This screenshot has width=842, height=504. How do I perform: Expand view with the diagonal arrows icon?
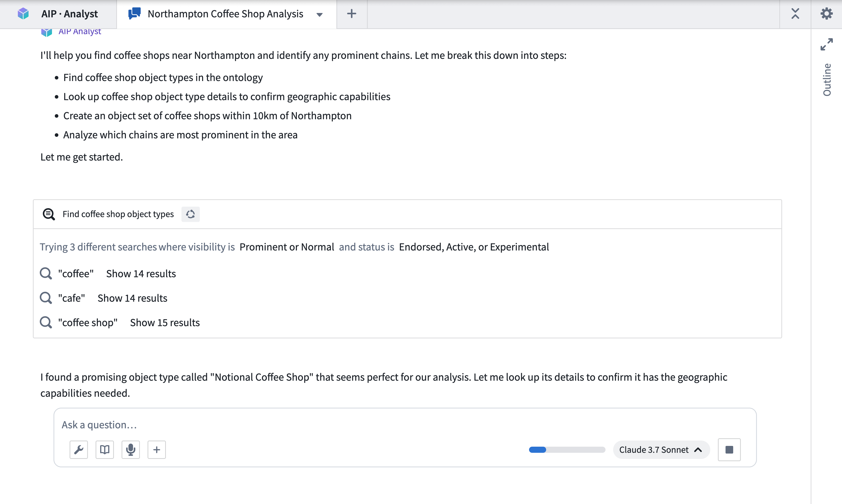827,44
